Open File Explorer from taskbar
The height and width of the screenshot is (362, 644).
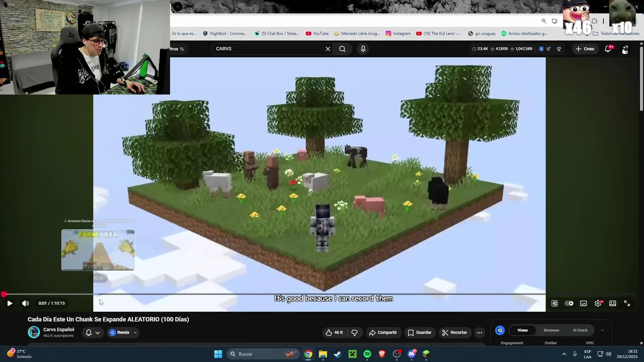(323, 354)
